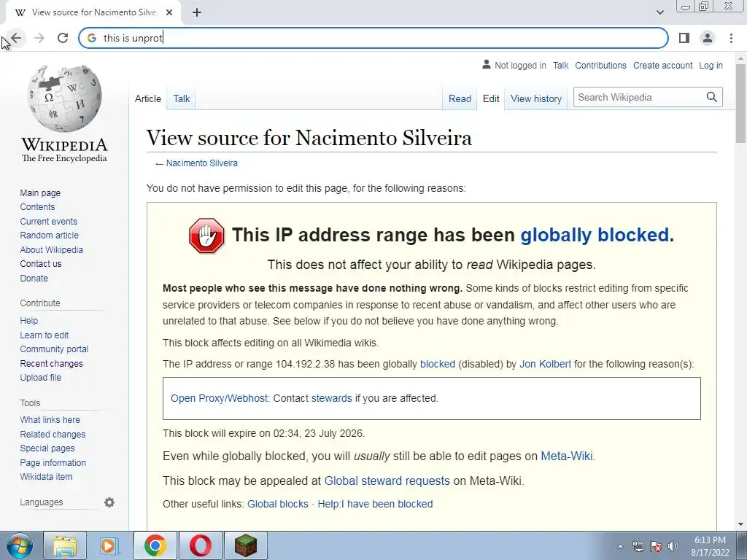Switch to the Article tab

click(x=147, y=98)
